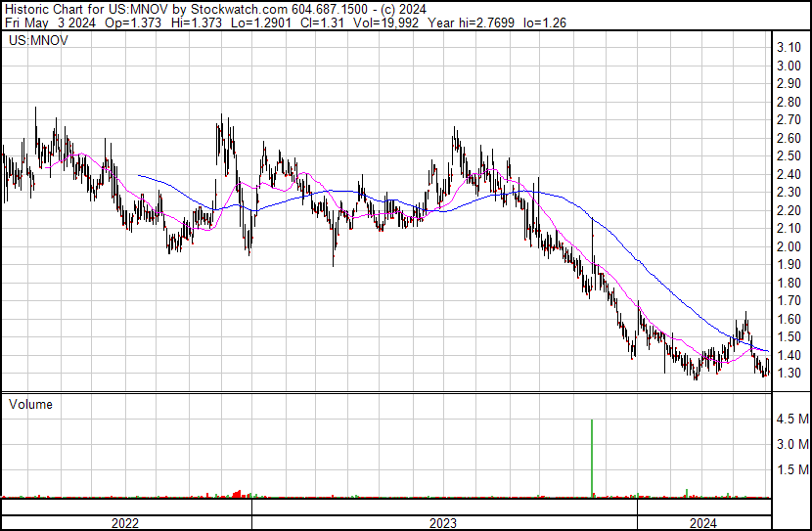Click the 2.30 price axis label

pos(789,192)
